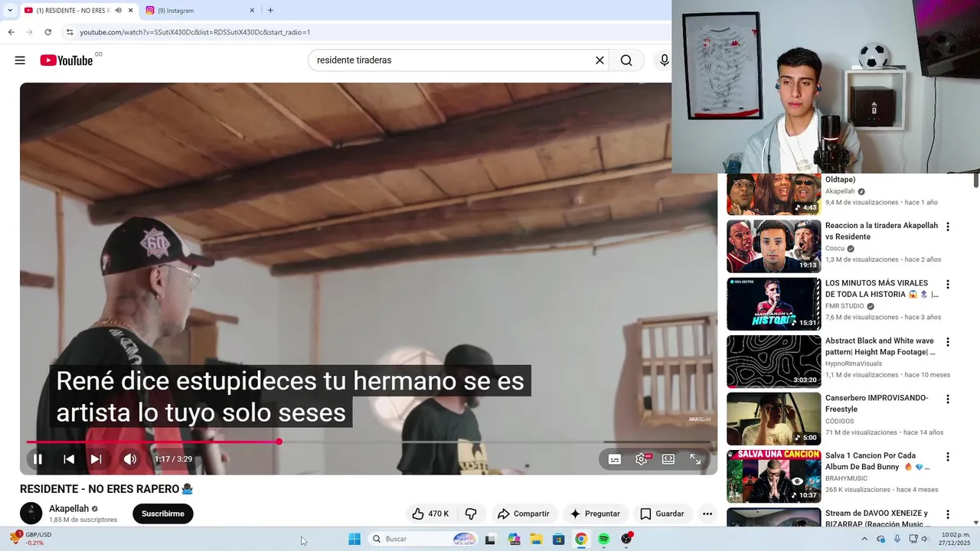Click the address bar URL
The image size is (980, 551).
pyautogui.click(x=194, y=32)
